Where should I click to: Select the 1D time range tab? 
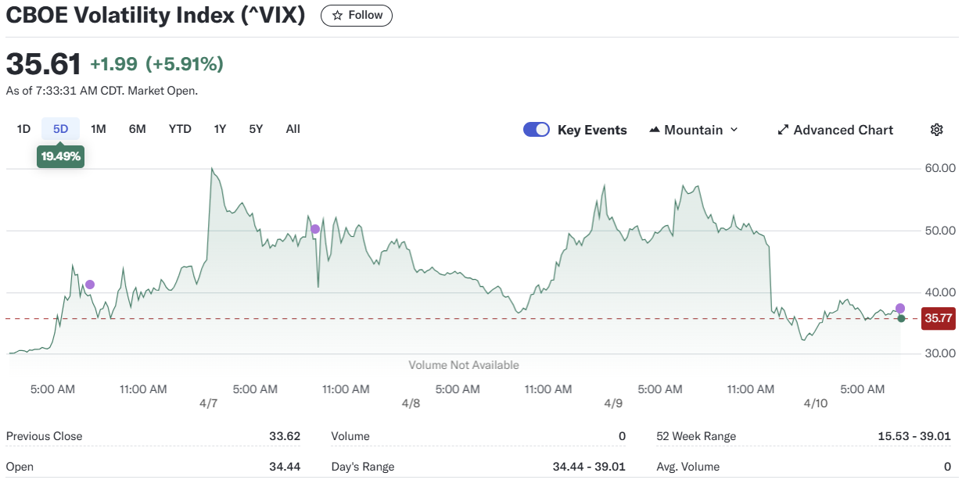[23, 129]
